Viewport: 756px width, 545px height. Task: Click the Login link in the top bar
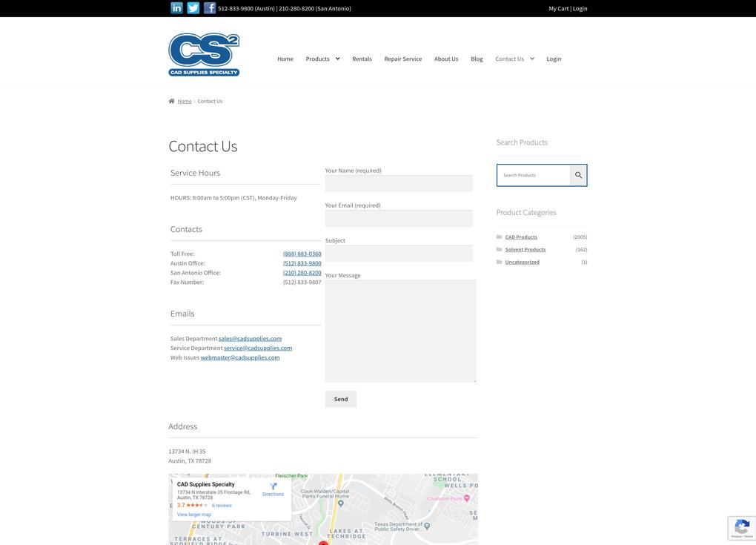coord(580,9)
